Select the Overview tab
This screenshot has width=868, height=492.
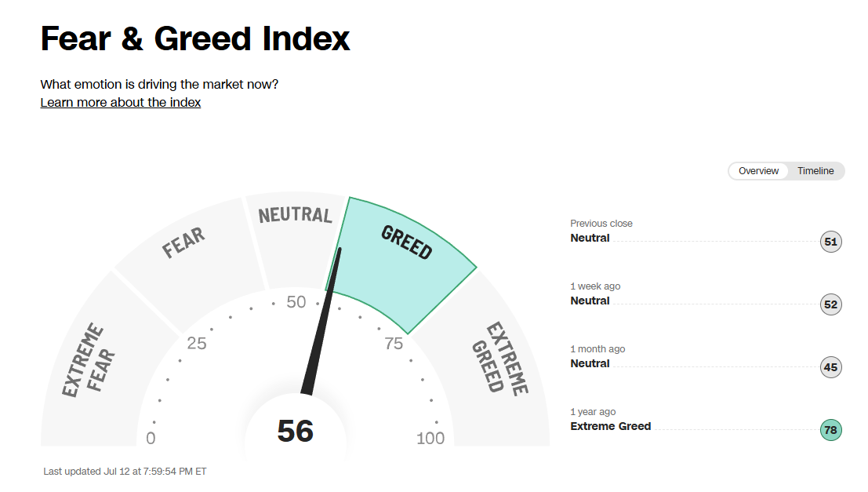click(x=758, y=171)
